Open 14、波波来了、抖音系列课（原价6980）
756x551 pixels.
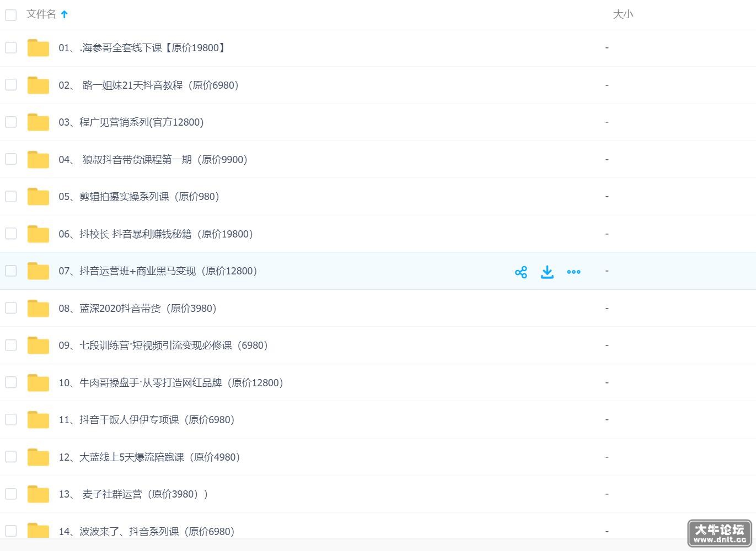147,532
